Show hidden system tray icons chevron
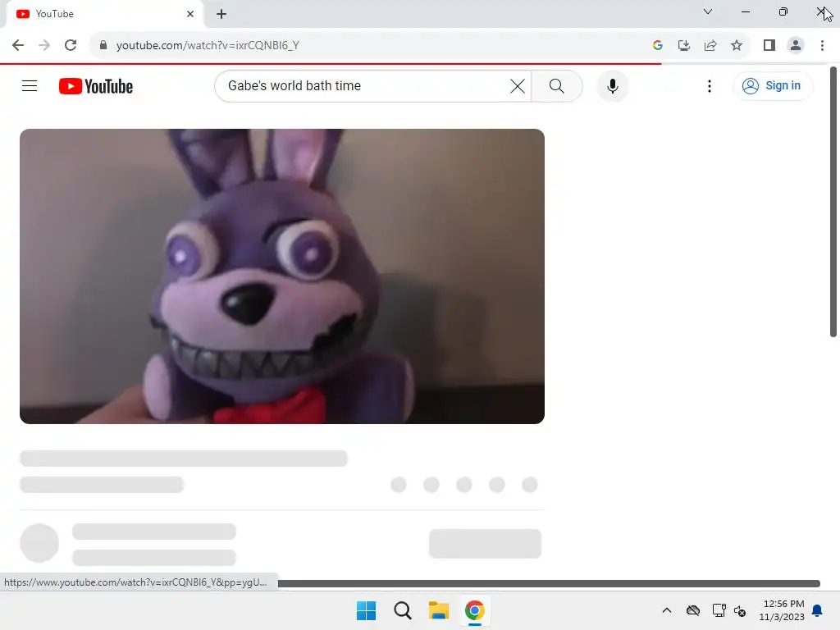 [x=666, y=610]
